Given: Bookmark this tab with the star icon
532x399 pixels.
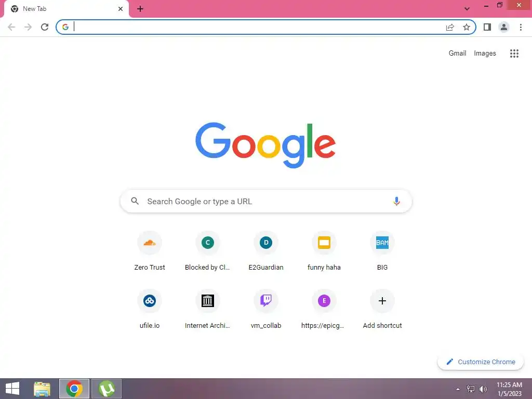Looking at the screenshot, I should click(x=467, y=27).
